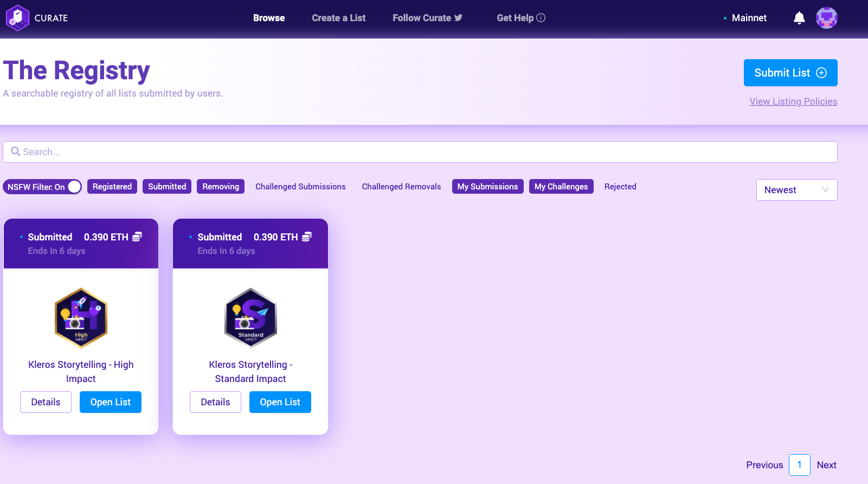Open the Newest sort dropdown
The width and height of the screenshot is (868, 484).
(x=796, y=190)
